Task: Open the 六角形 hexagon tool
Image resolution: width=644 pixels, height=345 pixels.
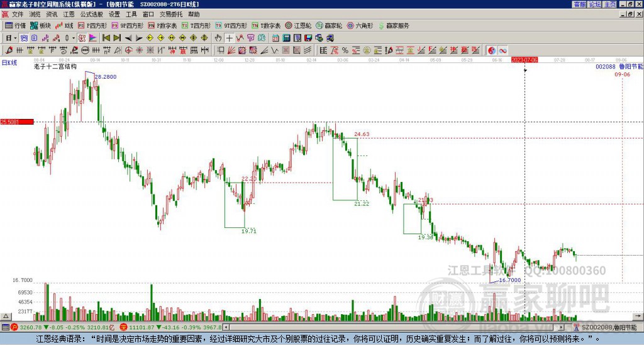Action: pyautogui.click(x=360, y=25)
